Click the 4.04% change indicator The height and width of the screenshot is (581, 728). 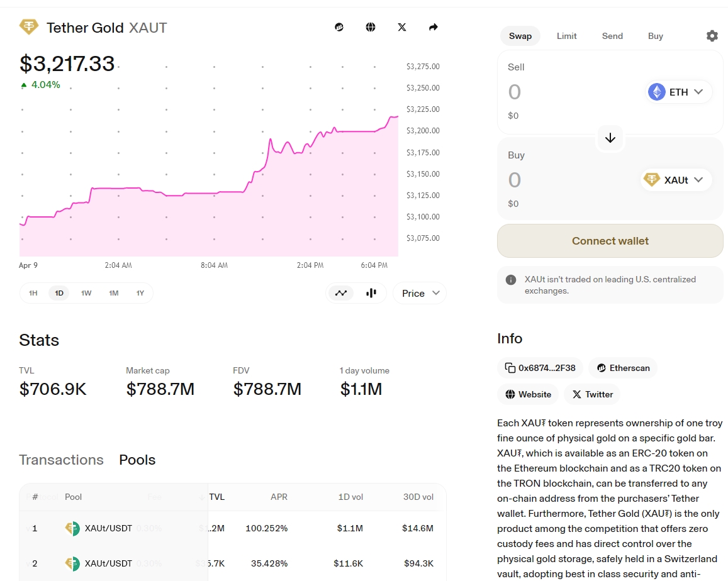tap(40, 85)
